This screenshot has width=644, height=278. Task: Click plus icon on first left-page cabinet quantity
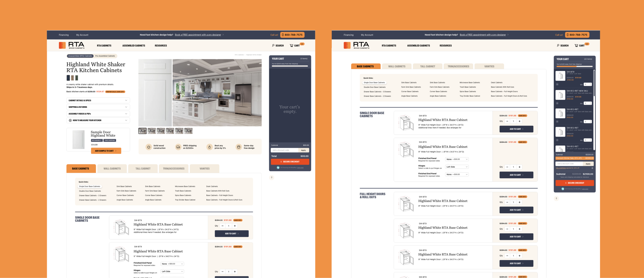235,226
